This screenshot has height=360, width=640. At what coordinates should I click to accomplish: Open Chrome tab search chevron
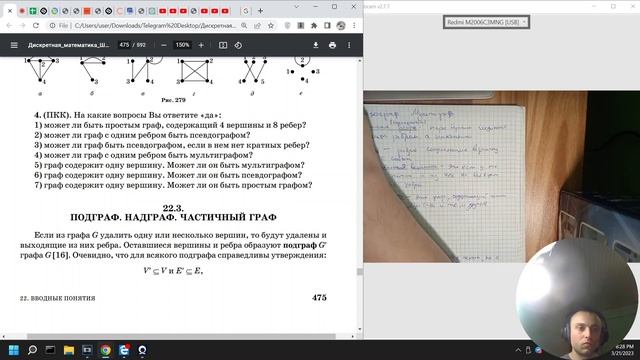pyautogui.click(x=297, y=7)
